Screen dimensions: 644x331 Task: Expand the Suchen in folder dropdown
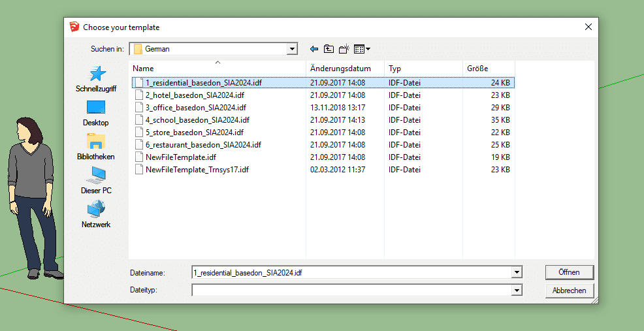tap(292, 49)
